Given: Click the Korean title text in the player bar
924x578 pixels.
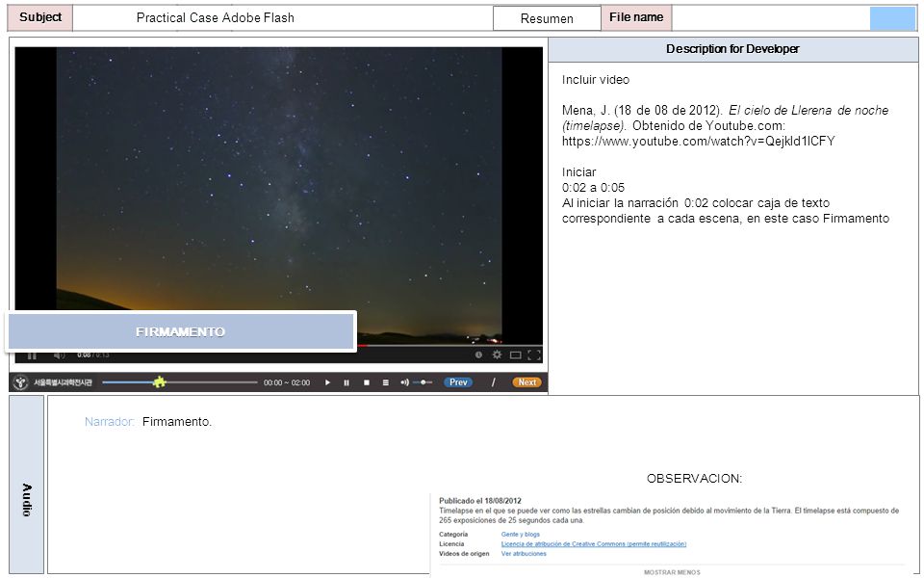Looking at the screenshot, I should (x=63, y=382).
